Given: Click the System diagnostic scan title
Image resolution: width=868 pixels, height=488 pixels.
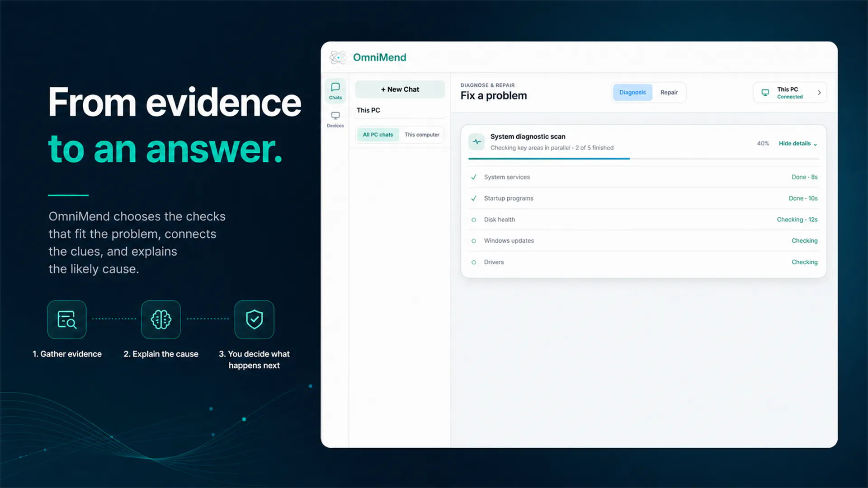Looking at the screenshot, I should 528,136.
